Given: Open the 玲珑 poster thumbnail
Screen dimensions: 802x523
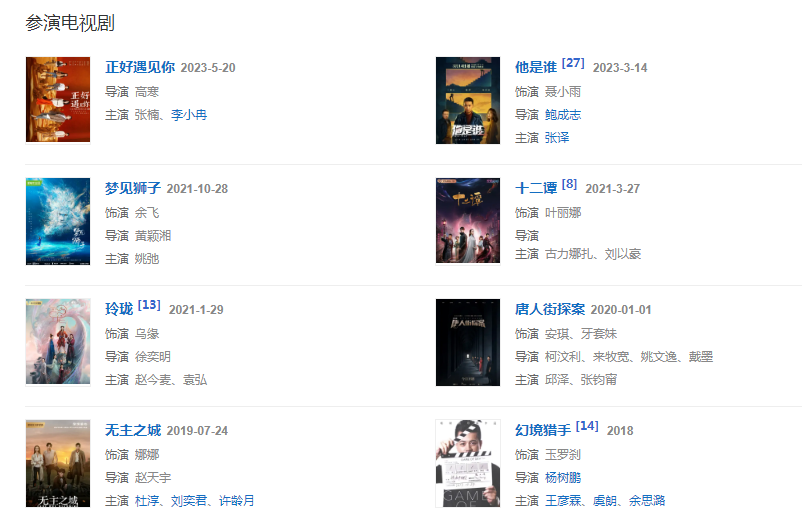Looking at the screenshot, I should point(58,342).
